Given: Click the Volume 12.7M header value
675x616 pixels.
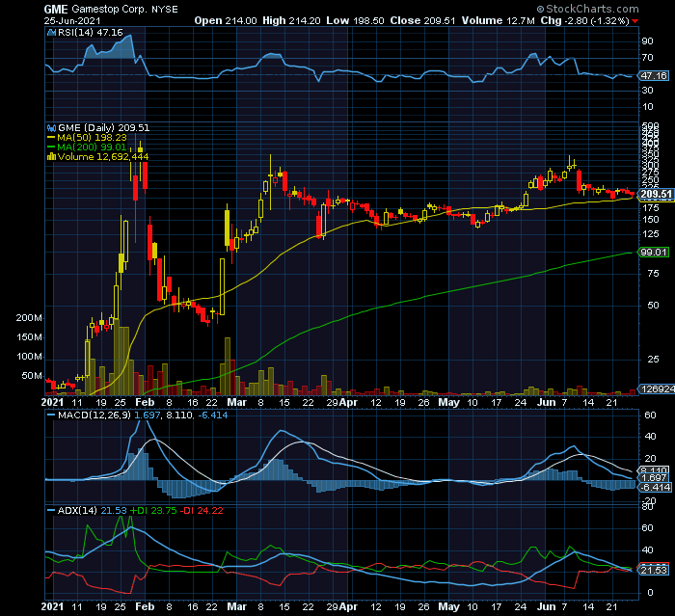Looking at the screenshot, I should 499,20.
